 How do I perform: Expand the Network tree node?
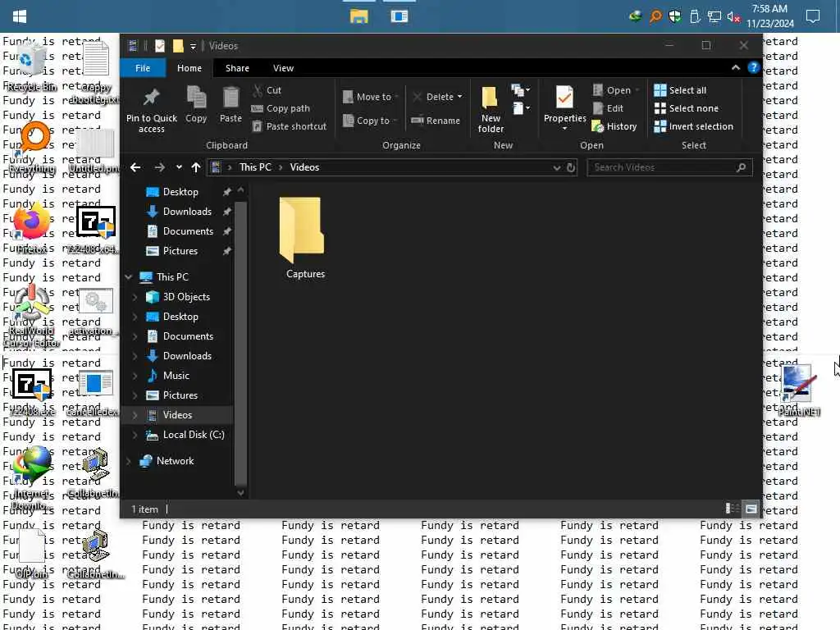[129, 461]
